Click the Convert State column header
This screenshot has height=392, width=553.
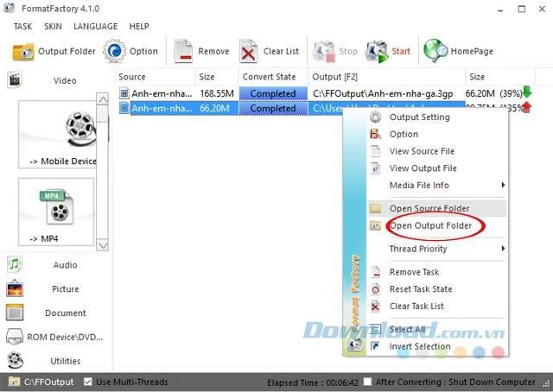click(273, 77)
